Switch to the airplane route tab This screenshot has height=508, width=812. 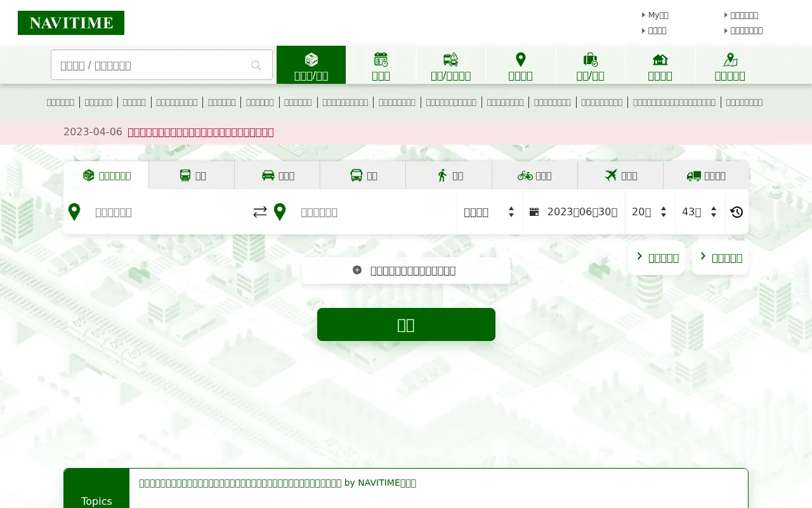tap(620, 175)
